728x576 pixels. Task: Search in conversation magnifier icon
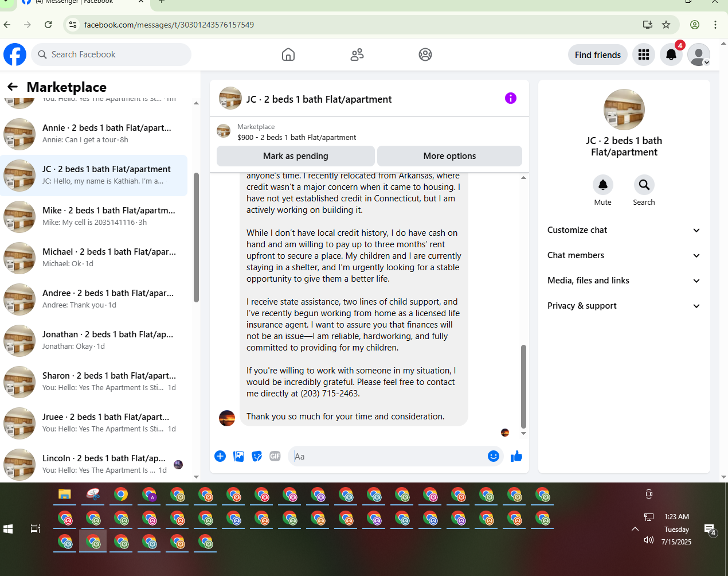click(644, 185)
